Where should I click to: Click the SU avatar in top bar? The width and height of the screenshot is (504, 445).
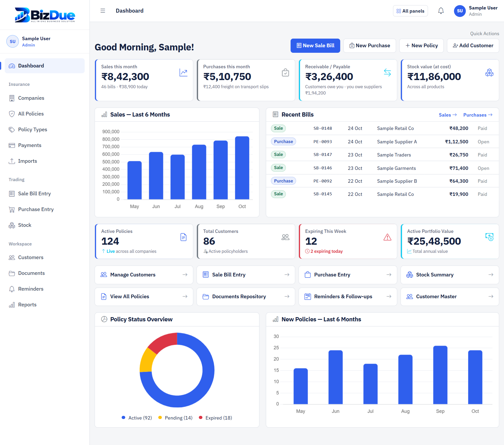(460, 11)
